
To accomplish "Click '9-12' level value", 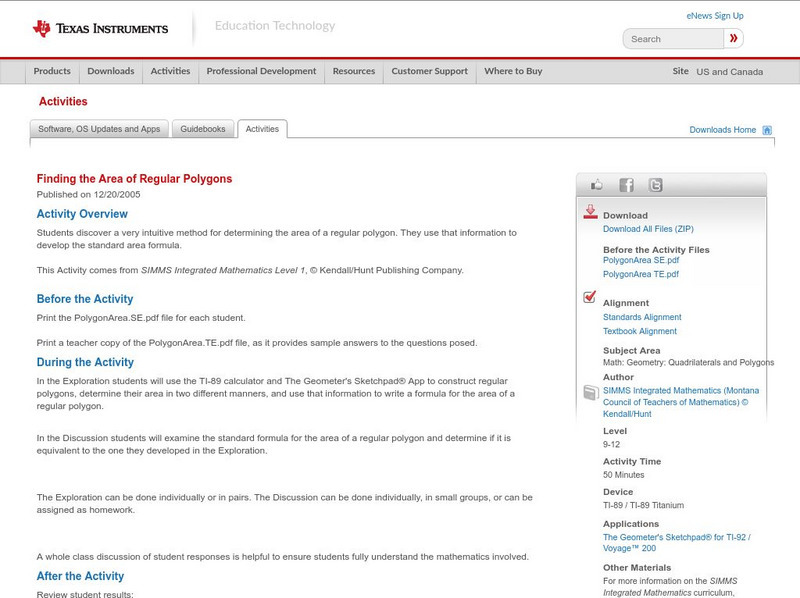I will click(611, 444).
